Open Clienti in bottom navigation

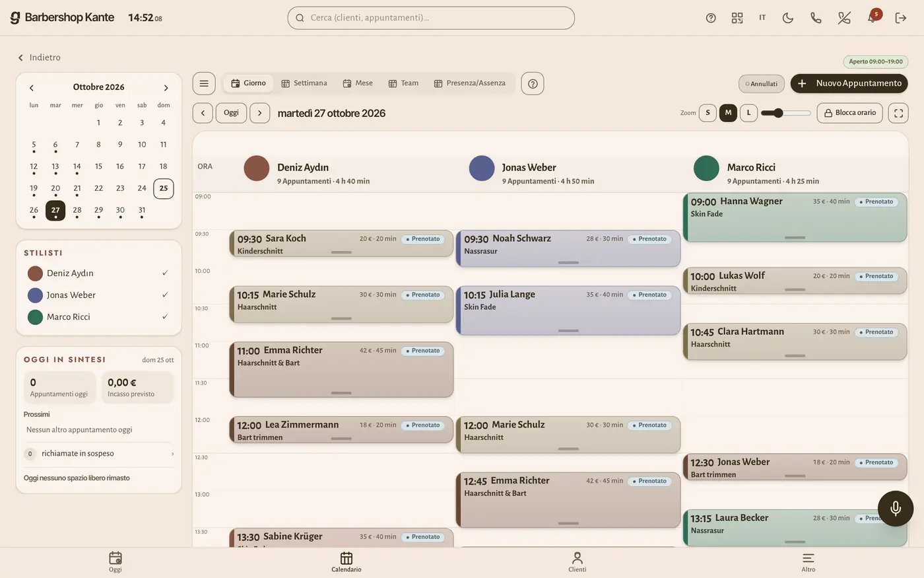(x=577, y=562)
